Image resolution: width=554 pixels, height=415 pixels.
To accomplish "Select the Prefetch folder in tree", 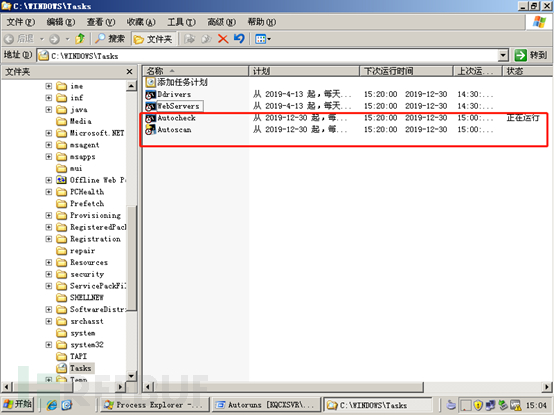I will coord(80,203).
